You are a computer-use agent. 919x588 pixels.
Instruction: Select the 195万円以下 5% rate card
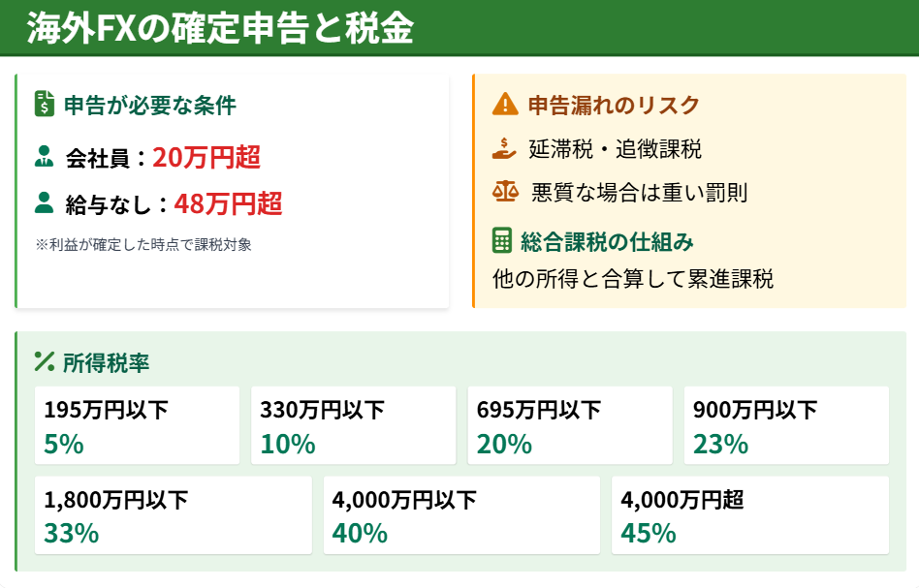point(137,425)
